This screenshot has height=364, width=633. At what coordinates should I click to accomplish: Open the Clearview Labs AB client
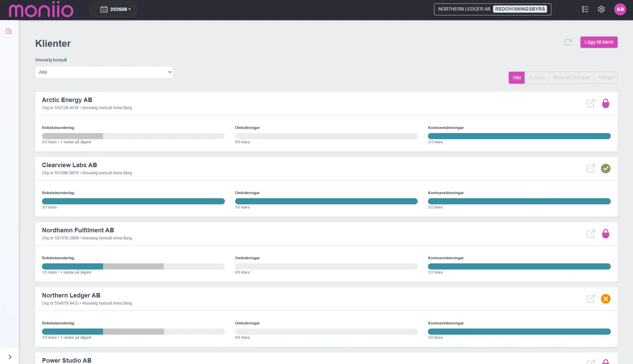pos(69,165)
